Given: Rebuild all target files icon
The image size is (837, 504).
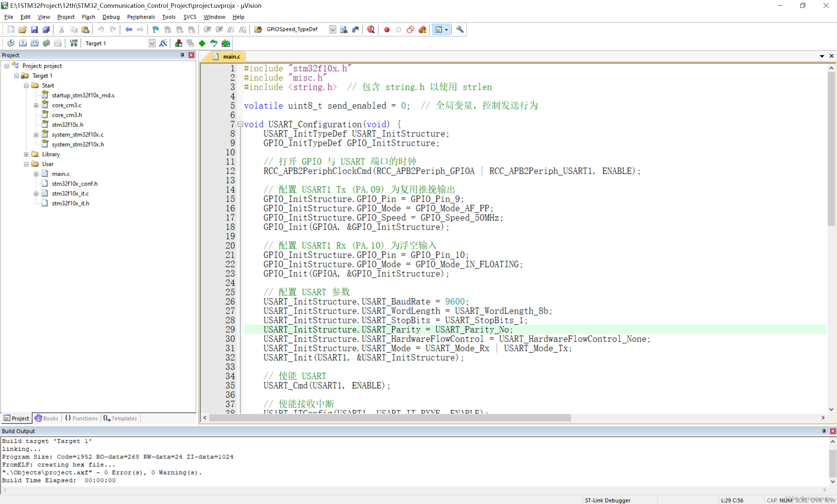Looking at the screenshot, I should tap(35, 43).
